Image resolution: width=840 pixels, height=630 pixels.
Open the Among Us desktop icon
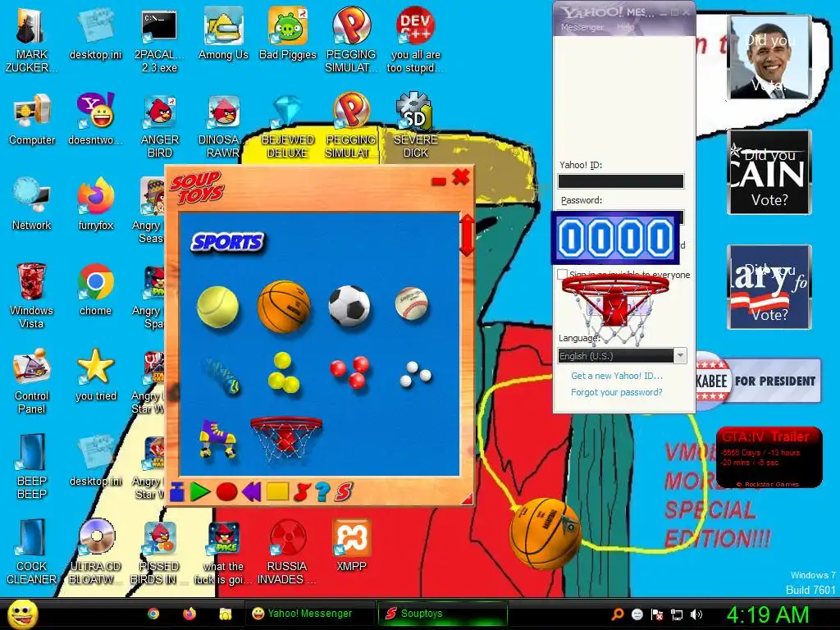pyautogui.click(x=223, y=34)
